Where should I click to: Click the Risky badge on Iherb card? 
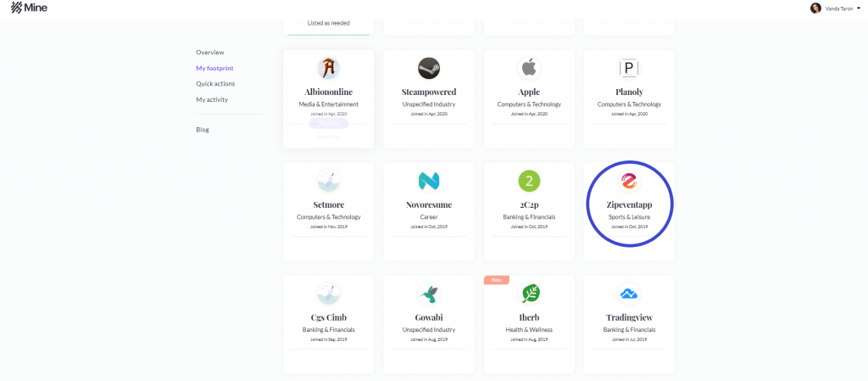497,280
